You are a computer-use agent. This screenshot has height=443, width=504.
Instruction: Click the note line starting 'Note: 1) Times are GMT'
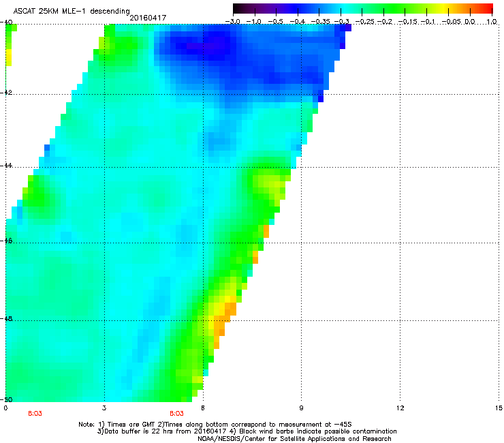click(x=215, y=425)
